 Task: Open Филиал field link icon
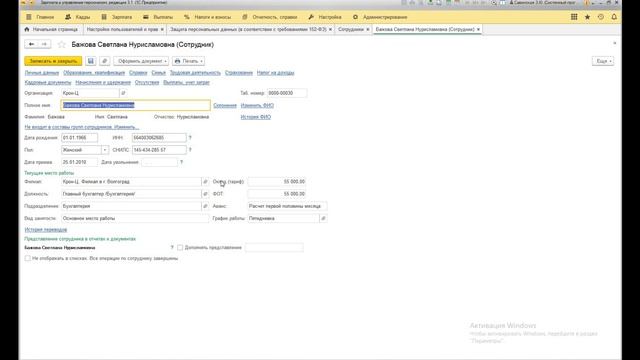pyautogui.click(x=205, y=182)
